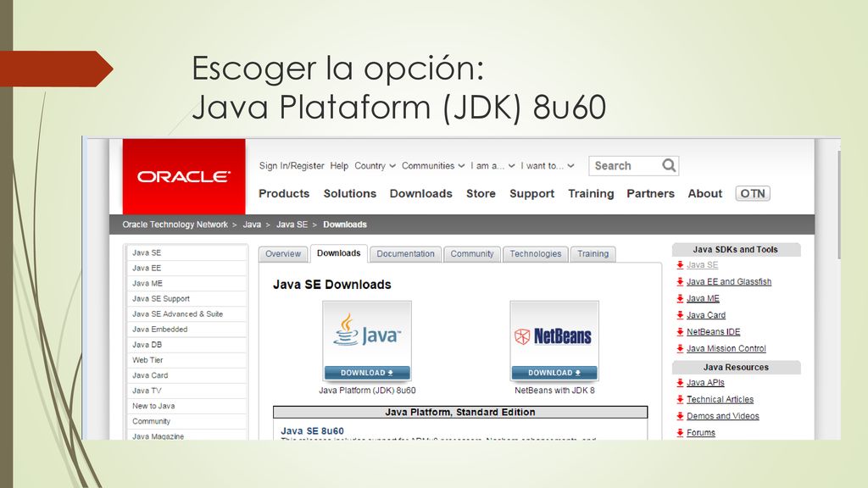Open Java SE Advanced & Suite item

pyautogui.click(x=186, y=313)
